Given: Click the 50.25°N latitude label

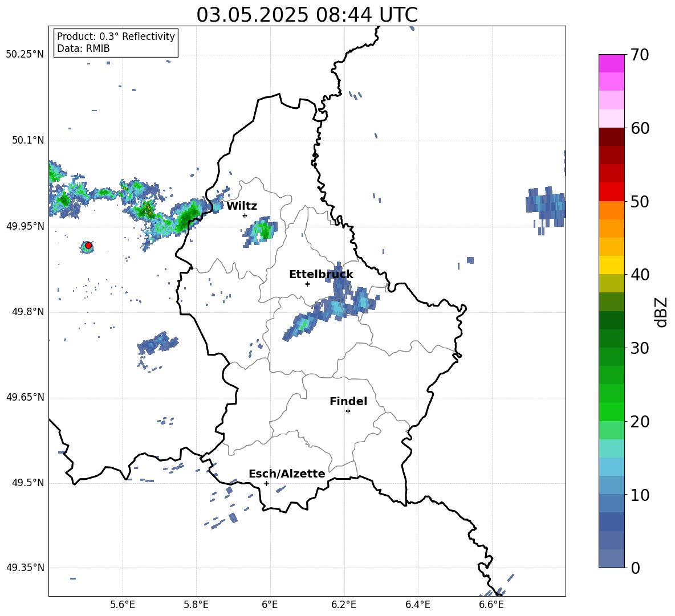Looking at the screenshot, I should (x=25, y=55).
